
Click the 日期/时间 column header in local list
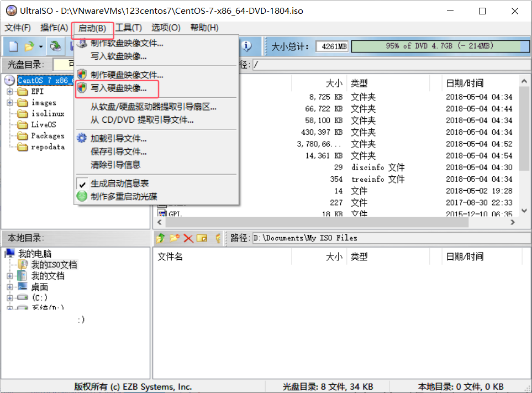(x=465, y=256)
